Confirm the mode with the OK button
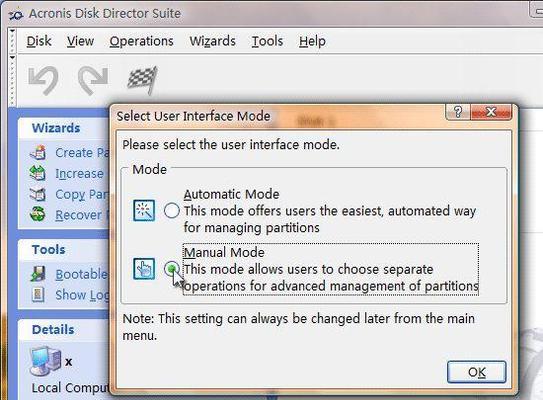 pyautogui.click(x=477, y=372)
